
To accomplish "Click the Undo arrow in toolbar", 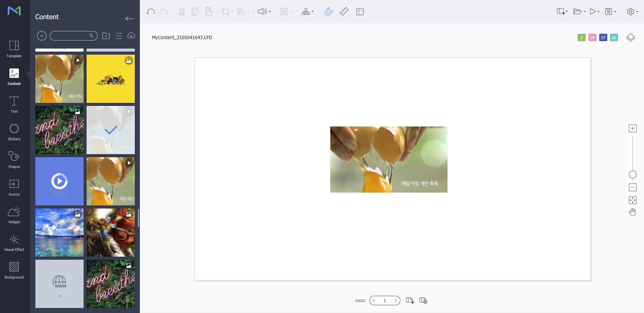I will tap(151, 12).
